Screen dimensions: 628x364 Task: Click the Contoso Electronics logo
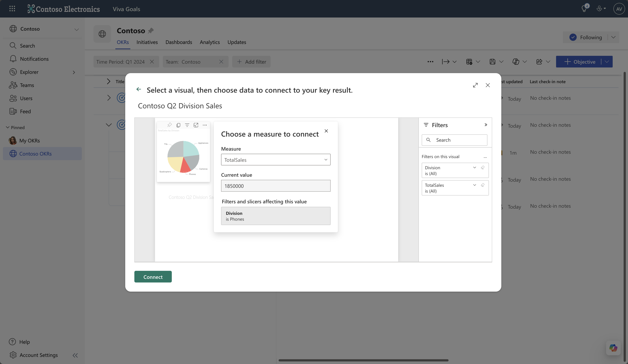tap(64, 9)
